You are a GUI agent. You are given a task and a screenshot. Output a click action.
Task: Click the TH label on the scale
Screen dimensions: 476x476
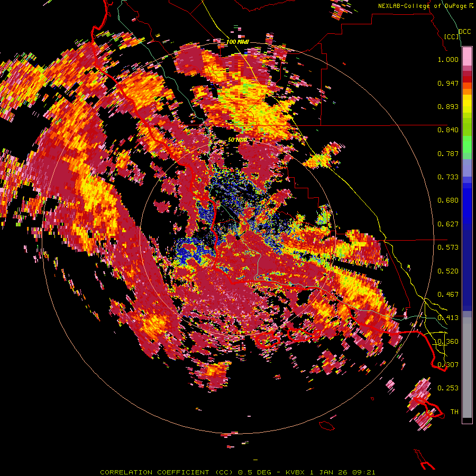(x=454, y=411)
